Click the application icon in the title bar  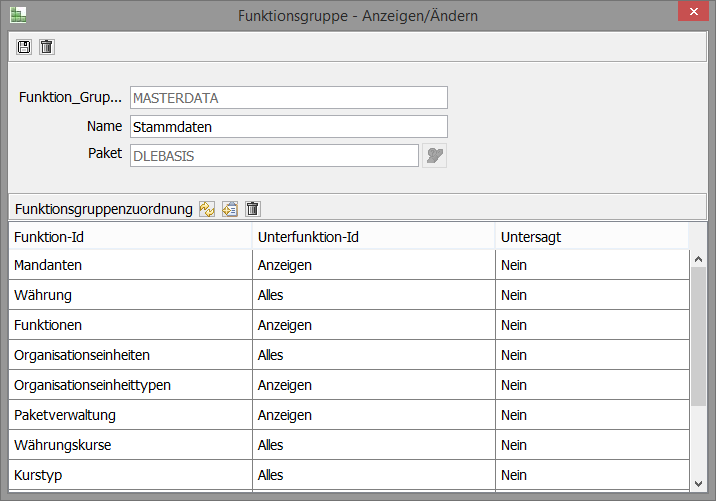coord(18,15)
